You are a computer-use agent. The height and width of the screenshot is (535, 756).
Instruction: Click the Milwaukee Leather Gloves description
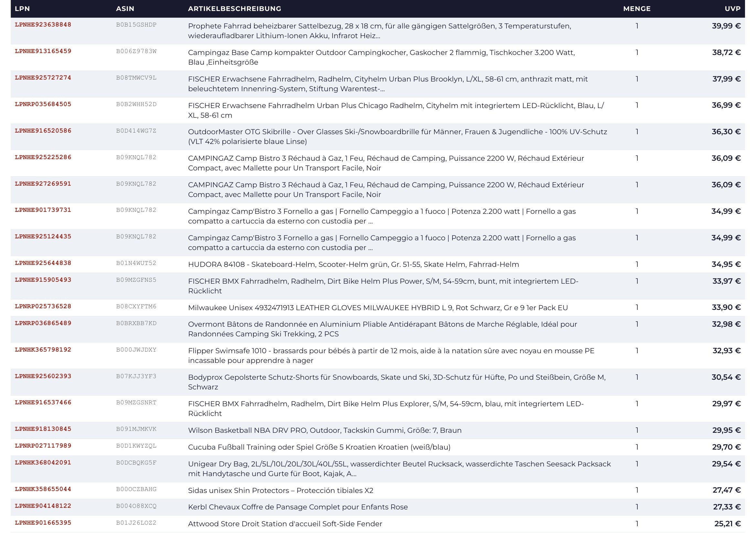click(378, 308)
